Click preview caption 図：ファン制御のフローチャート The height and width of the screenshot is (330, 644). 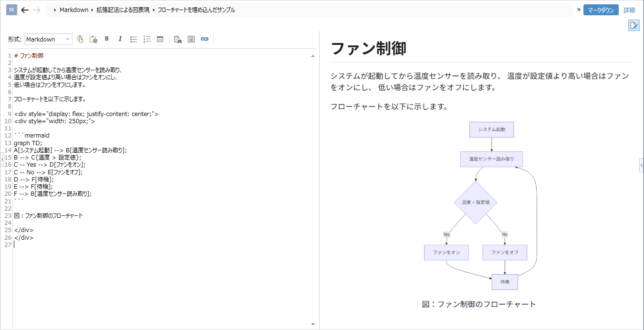(479, 304)
